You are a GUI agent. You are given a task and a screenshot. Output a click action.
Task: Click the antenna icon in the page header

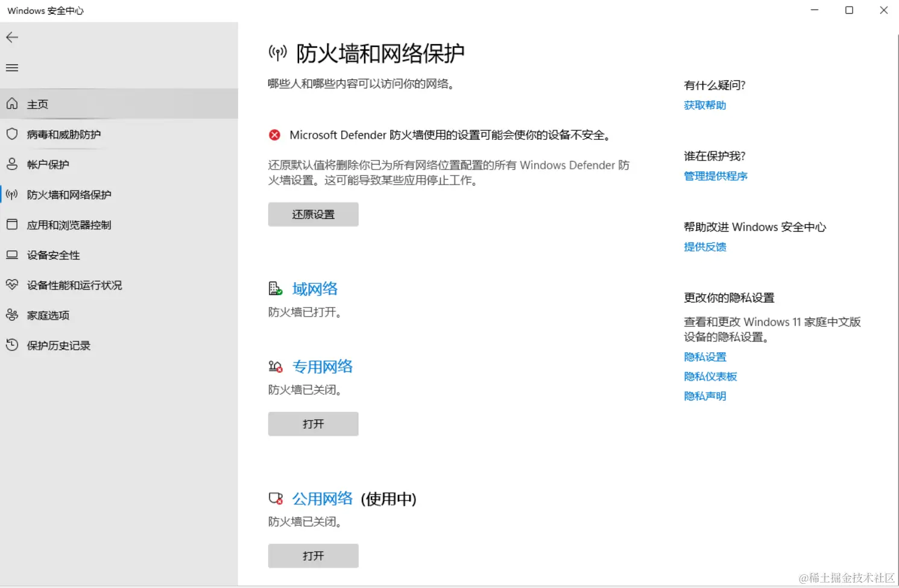pyautogui.click(x=277, y=53)
